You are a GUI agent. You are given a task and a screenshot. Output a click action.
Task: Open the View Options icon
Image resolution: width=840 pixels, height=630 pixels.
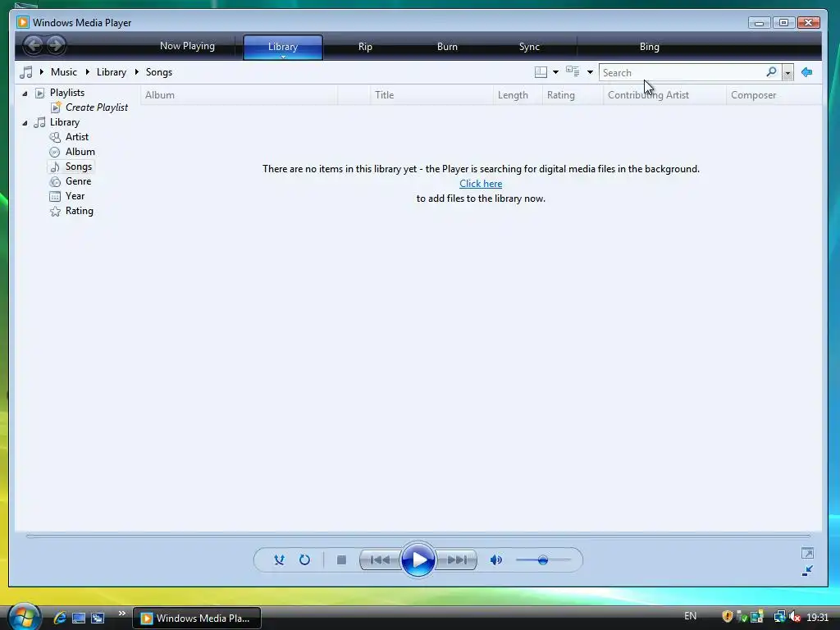click(x=573, y=72)
